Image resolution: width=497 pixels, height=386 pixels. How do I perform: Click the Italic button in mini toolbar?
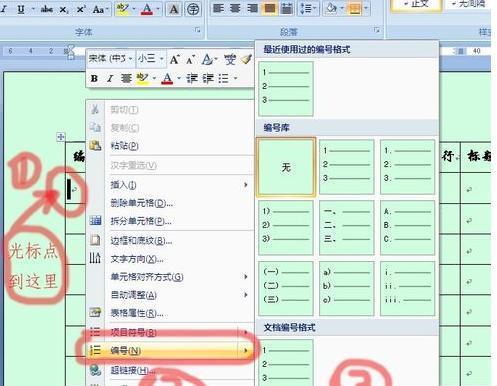pyautogui.click(x=110, y=79)
